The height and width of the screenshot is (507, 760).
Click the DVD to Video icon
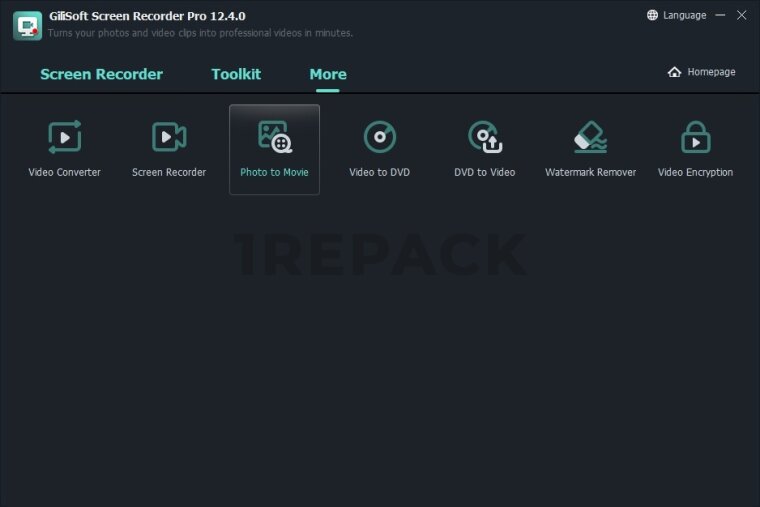[x=485, y=137]
